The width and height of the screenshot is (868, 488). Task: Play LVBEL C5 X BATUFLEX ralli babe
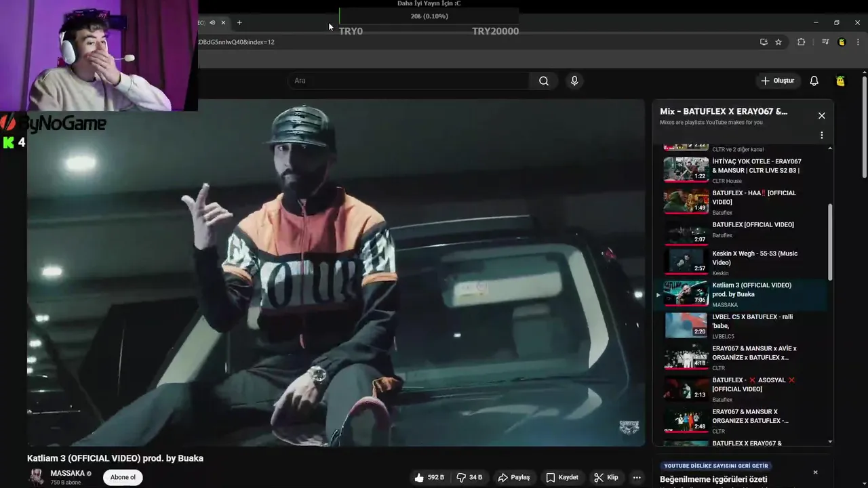coord(741,325)
